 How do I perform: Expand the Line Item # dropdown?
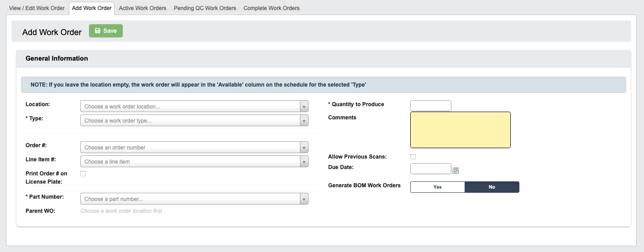coord(194,161)
